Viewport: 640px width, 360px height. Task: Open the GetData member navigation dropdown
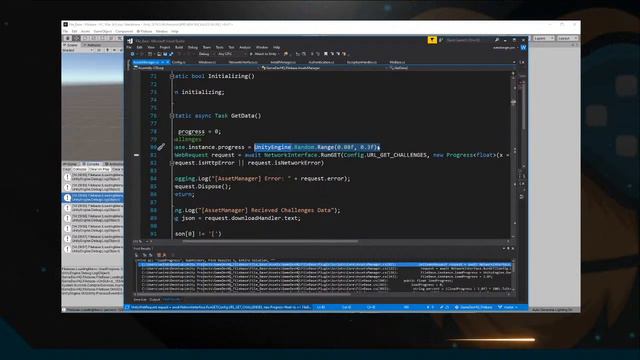pyautogui.click(x=449, y=68)
